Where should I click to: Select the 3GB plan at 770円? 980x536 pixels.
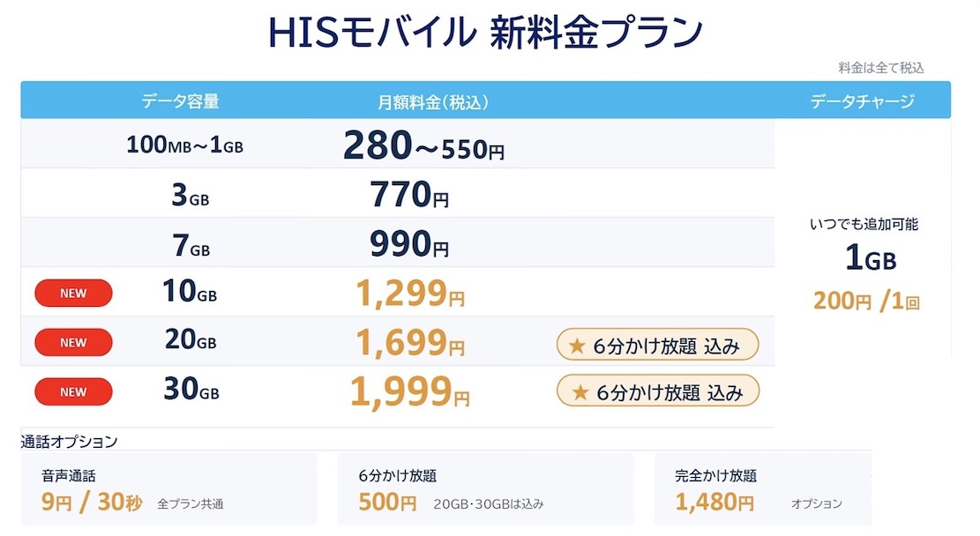(398, 193)
